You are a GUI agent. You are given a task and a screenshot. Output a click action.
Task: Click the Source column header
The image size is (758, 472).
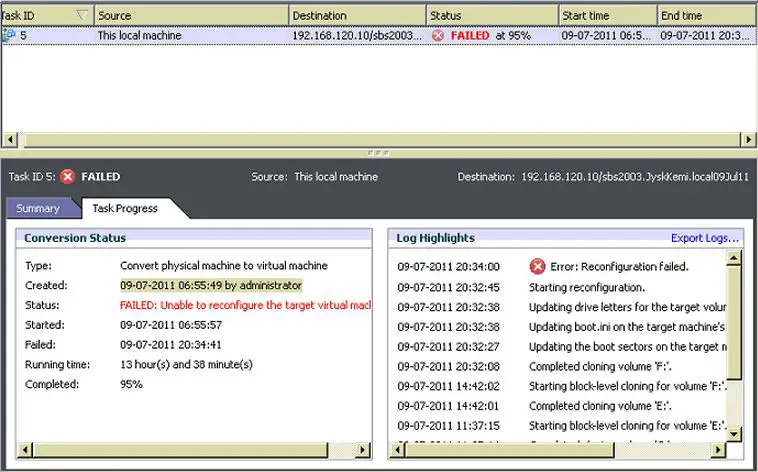(190, 15)
